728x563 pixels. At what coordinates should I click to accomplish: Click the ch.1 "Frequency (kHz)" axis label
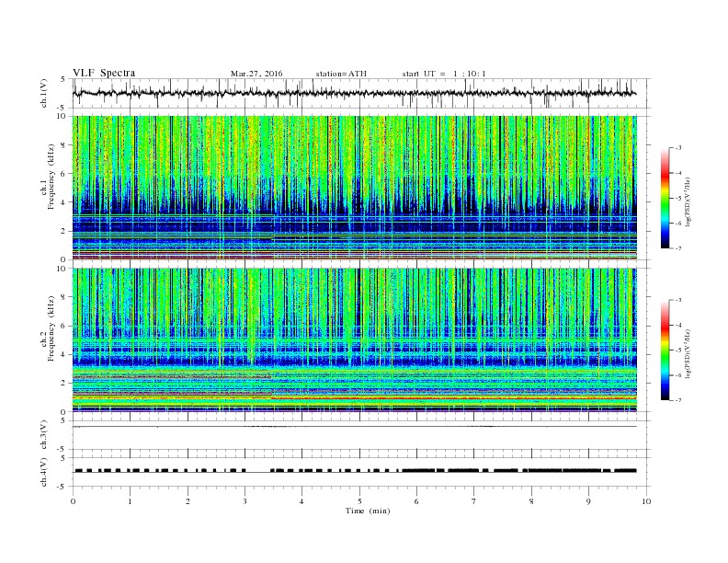(51, 177)
